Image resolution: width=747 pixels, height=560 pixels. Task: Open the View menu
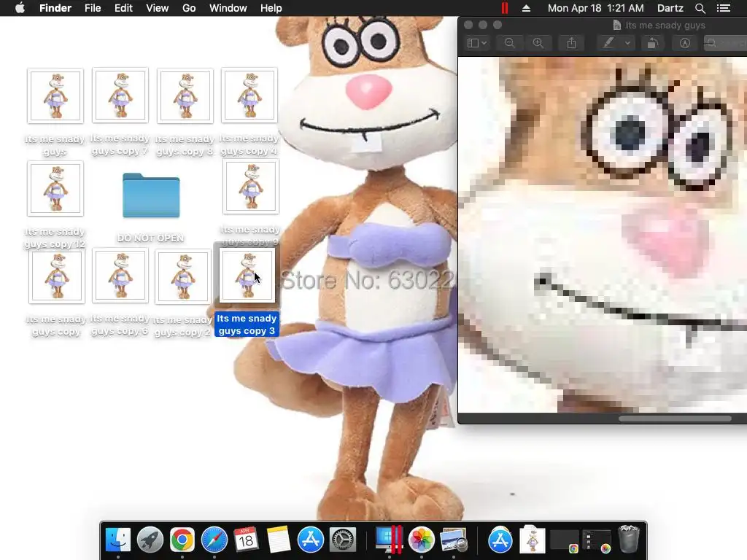tap(158, 8)
